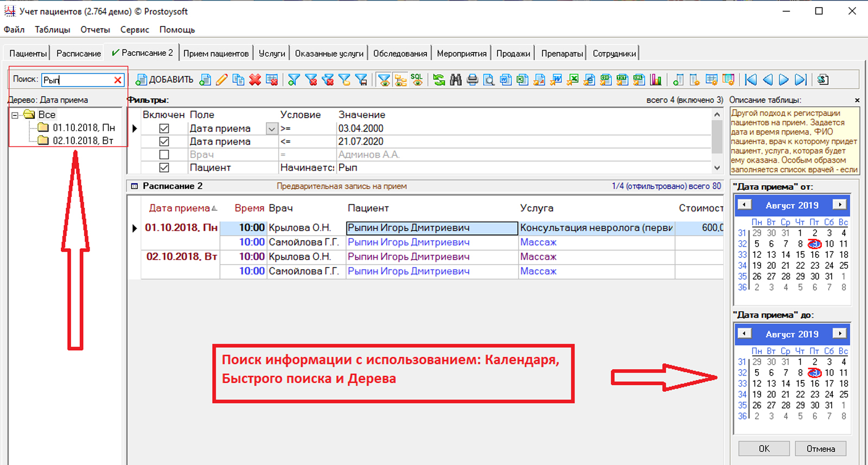Click the pencil edit record icon
This screenshot has width=868, height=465.
222,80
